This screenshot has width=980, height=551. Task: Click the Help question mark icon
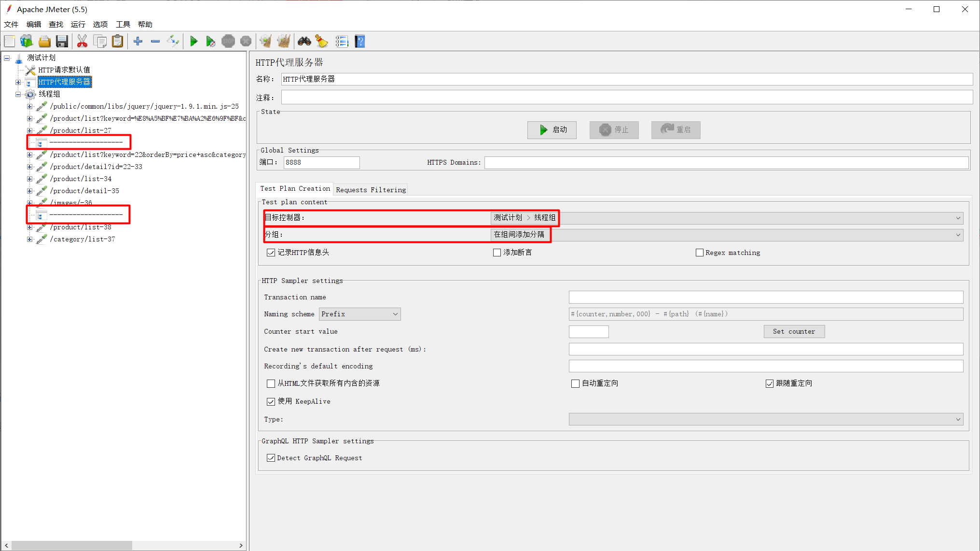click(360, 42)
